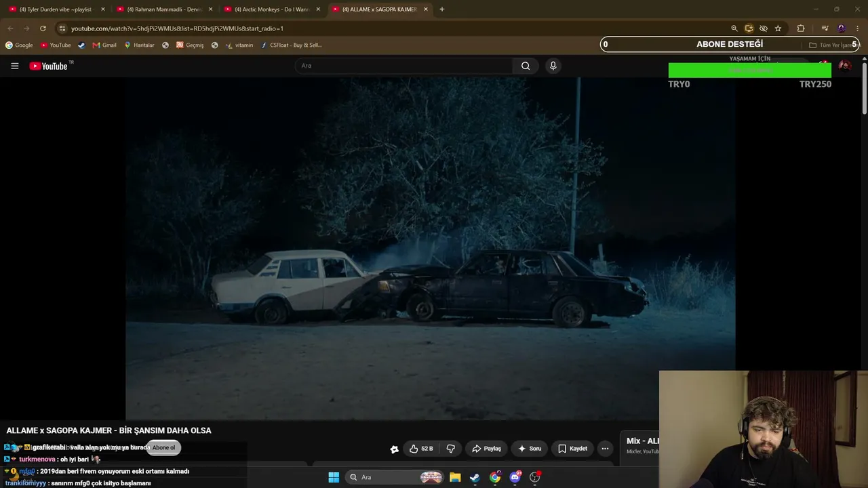Open the Soru ask button
This screenshot has width=868, height=488.
pyautogui.click(x=530, y=449)
